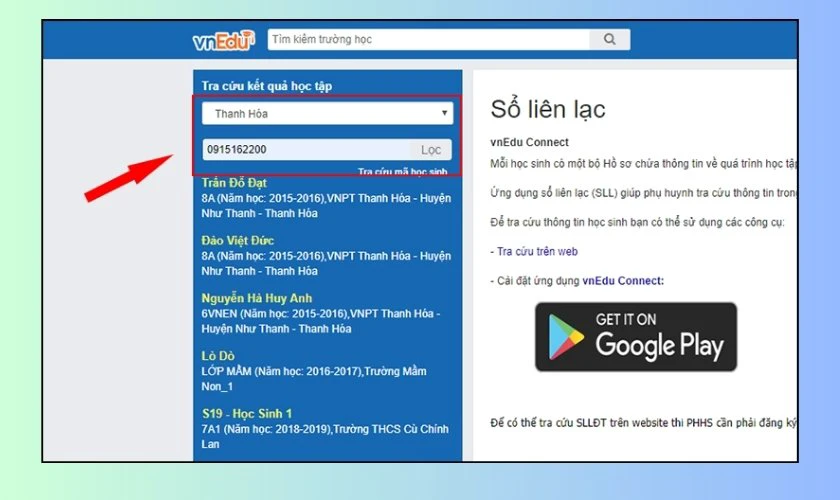840x500 pixels.
Task: Click the 'Tra cứu kết quả học tập' title
Action: (x=267, y=86)
